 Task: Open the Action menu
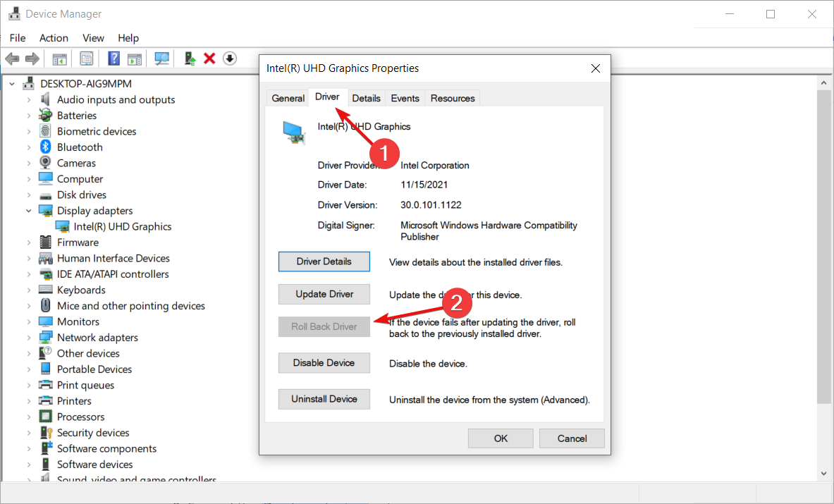click(54, 38)
